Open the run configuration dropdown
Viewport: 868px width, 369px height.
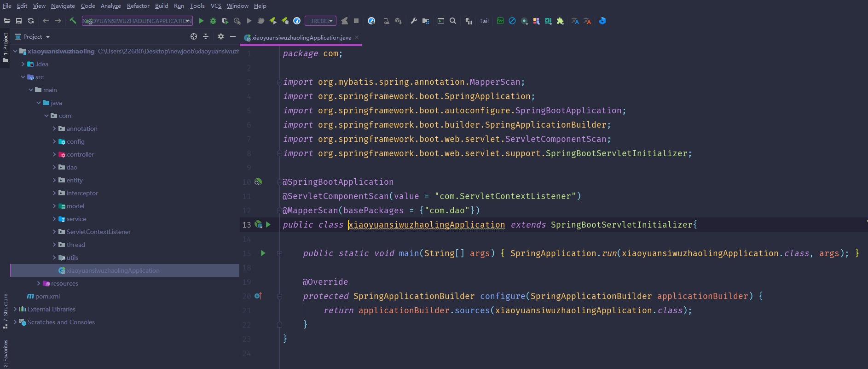pos(137,21)
